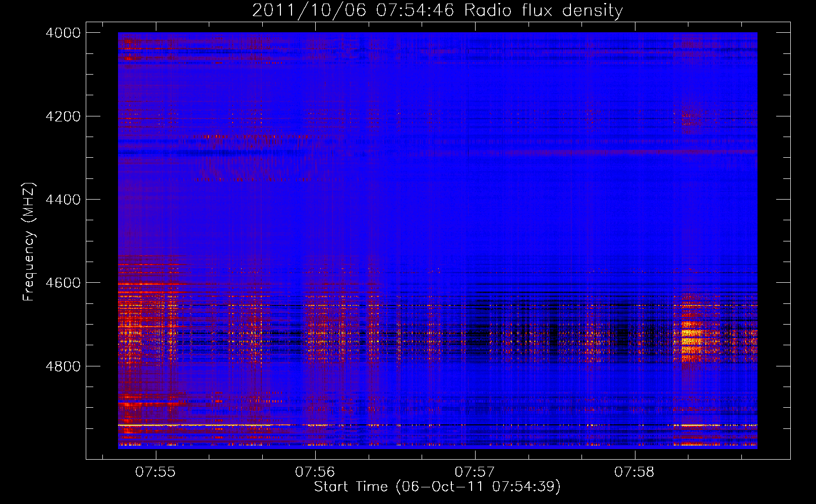Click the 4200 frequency tick label
816x504 pixels.
click(63, 116)
